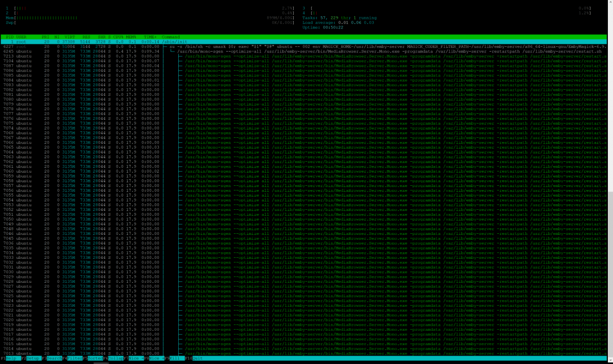Click F10 Quit to exit htop
Screen dimensions: 613x364
coord(195,358)
